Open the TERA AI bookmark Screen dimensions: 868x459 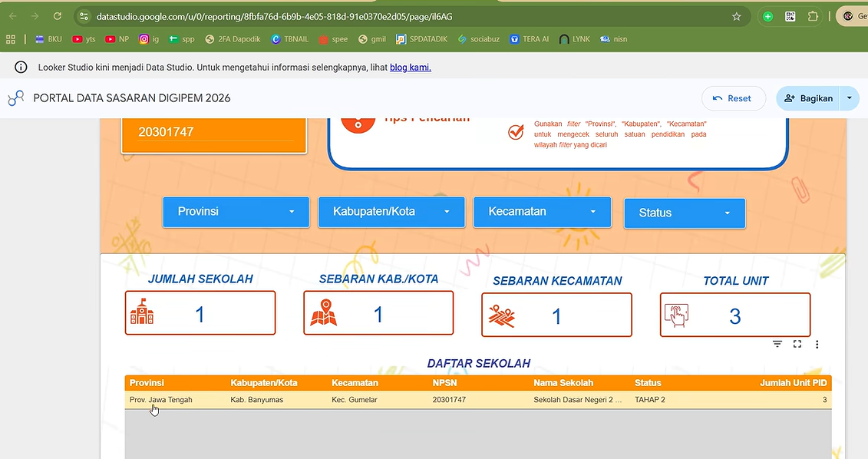coord(530,38)
